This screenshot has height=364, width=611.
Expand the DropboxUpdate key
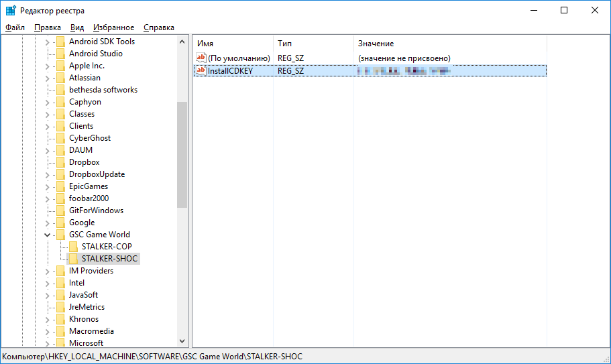pyautogui.click(x=47, y=175)
